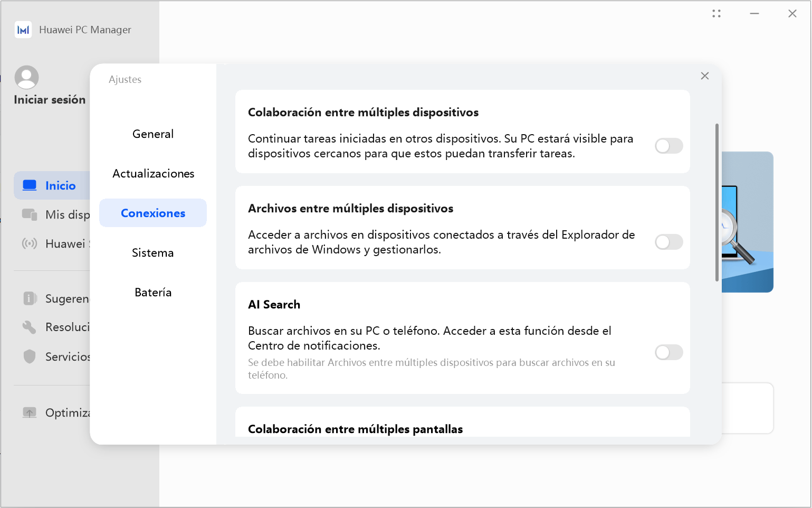
Task: Click the user avatar profile icon
Action: pyautogui.click(x=26, y=77)
